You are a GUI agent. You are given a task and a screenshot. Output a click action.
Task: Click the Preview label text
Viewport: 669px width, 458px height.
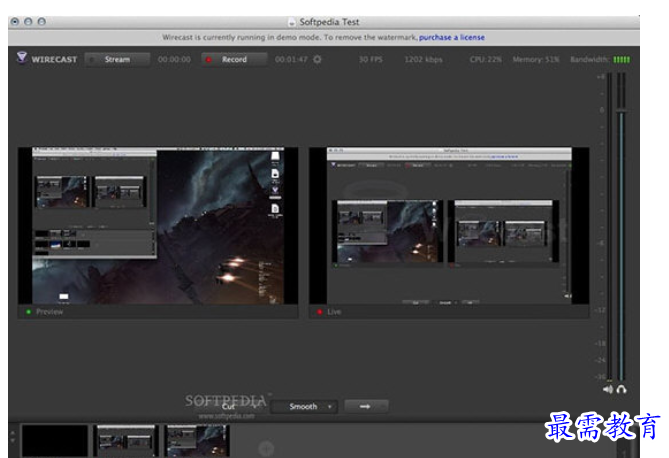[x=49, y=312]
